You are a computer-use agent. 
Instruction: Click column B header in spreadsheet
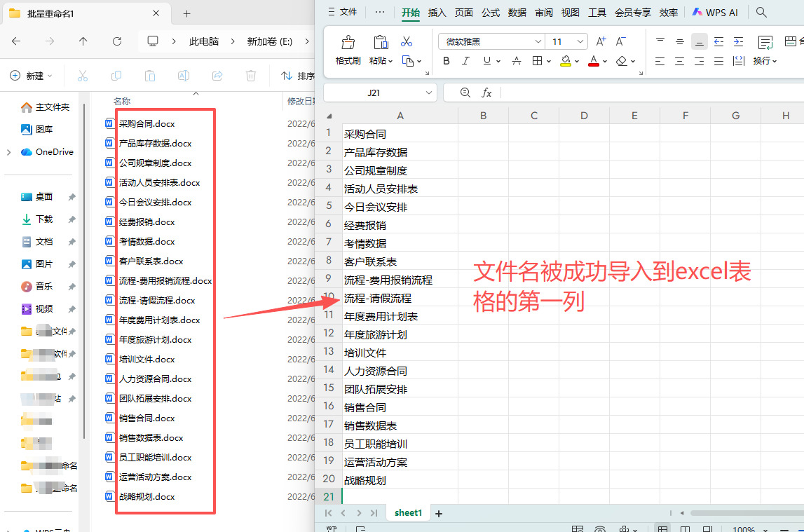[483, 116]
